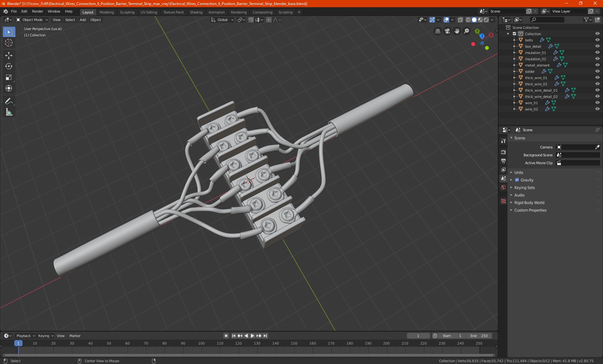This screenshot has width=603, height=364.
Task: Hide the wire_02 object
Action: [x=597, y=109]
